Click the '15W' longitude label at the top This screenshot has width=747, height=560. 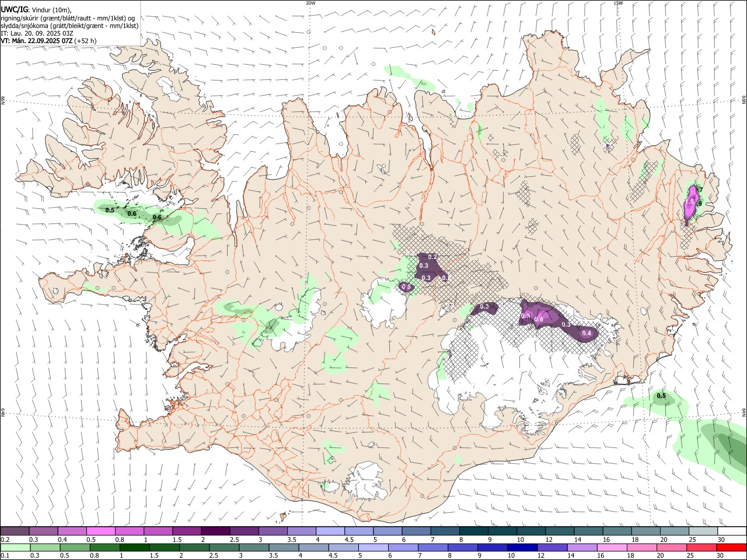pos(618,3)
